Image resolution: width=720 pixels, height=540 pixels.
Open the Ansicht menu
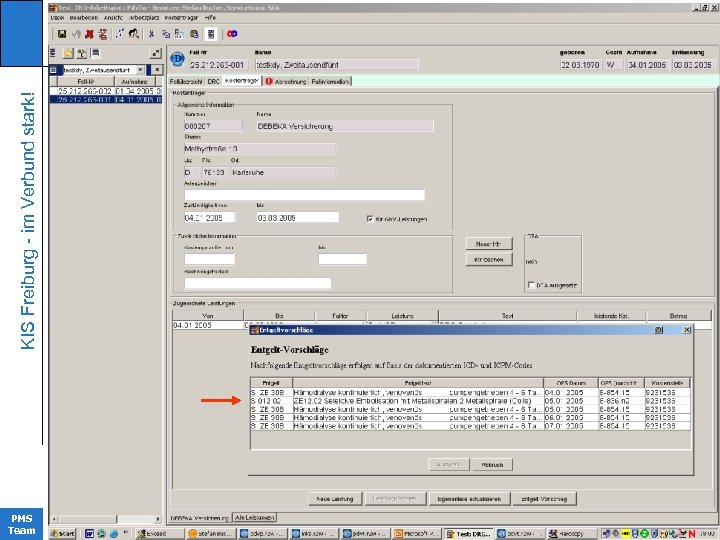[x=113, y=17]
